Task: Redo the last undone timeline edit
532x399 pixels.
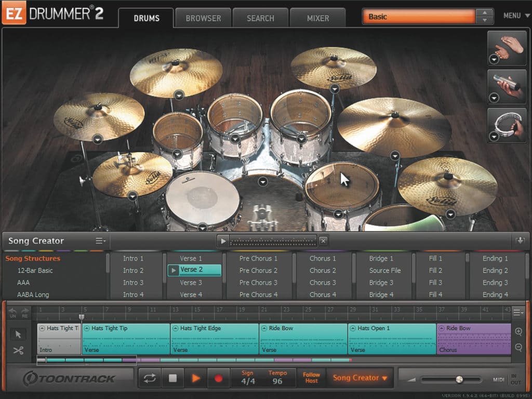Action: coord(25,312)
